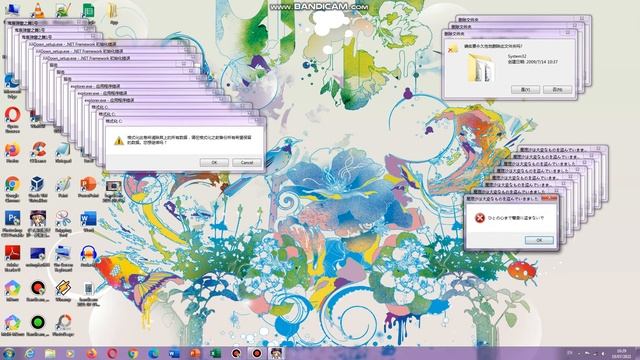Open File Explorer from the taskbar
Screen dimensions: 640x360
(x=50, y=353)
